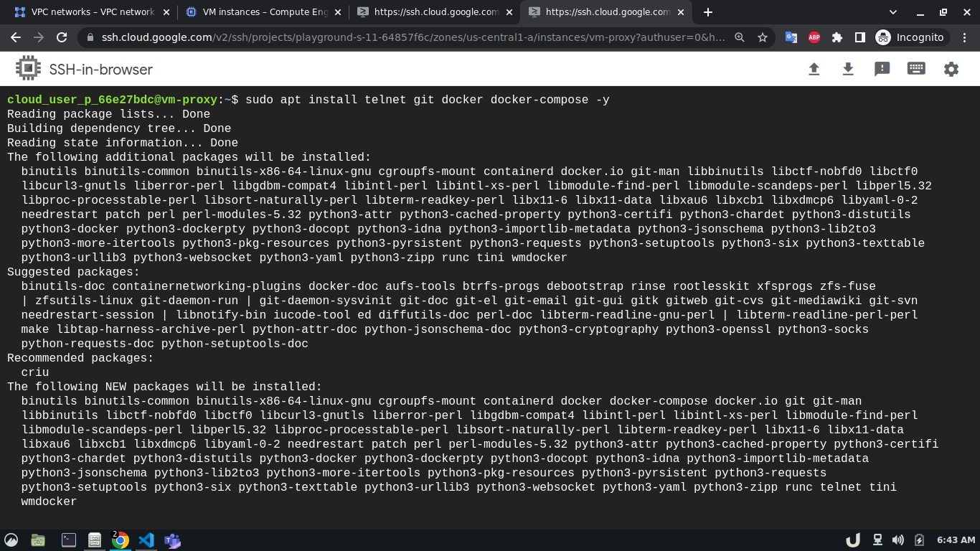Open Visual Studio Code from taskbar
Screen dimensions: 980x551
coord(146,540)
